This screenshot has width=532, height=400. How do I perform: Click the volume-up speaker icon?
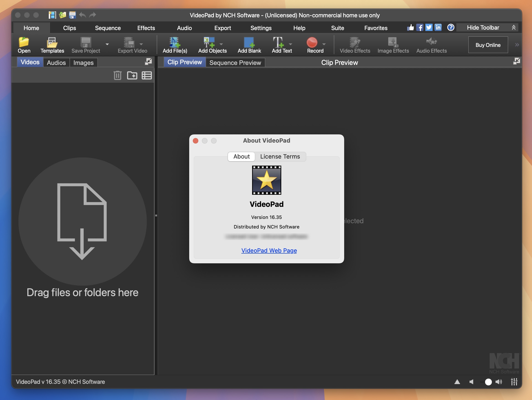point(499,382)
